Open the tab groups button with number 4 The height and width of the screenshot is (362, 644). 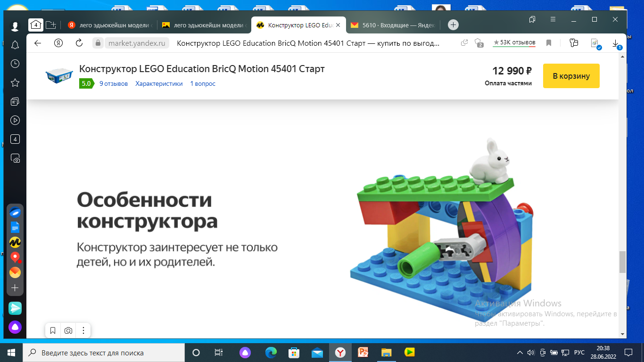tap(35, 25)
